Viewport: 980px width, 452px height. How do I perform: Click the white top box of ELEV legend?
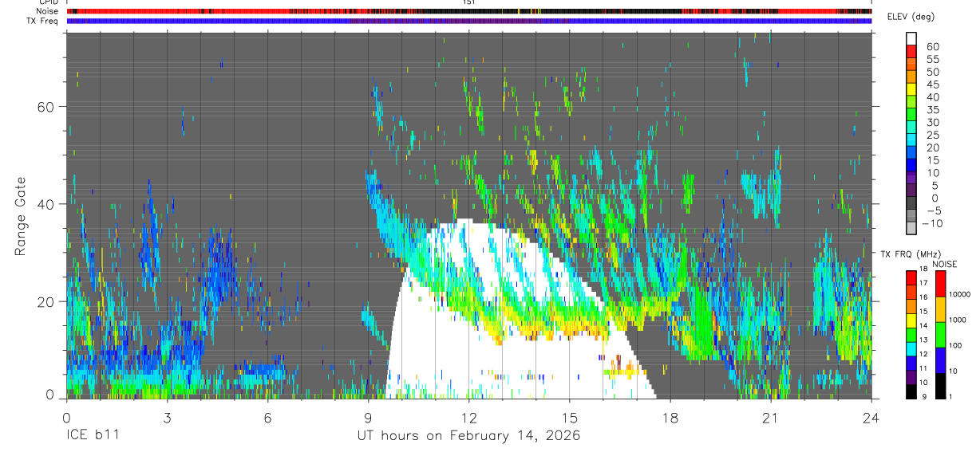click(x=911, y=39)
